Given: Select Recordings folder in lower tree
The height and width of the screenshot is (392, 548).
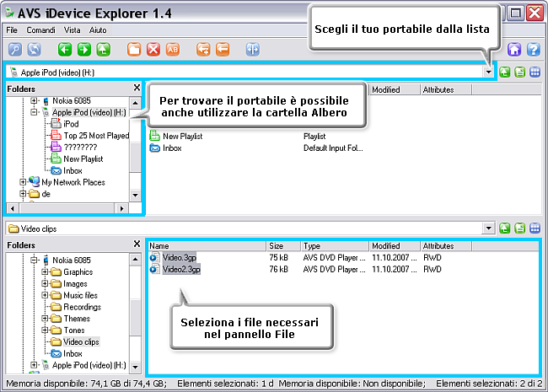Looking at the screenshot, I should [82, 307].
